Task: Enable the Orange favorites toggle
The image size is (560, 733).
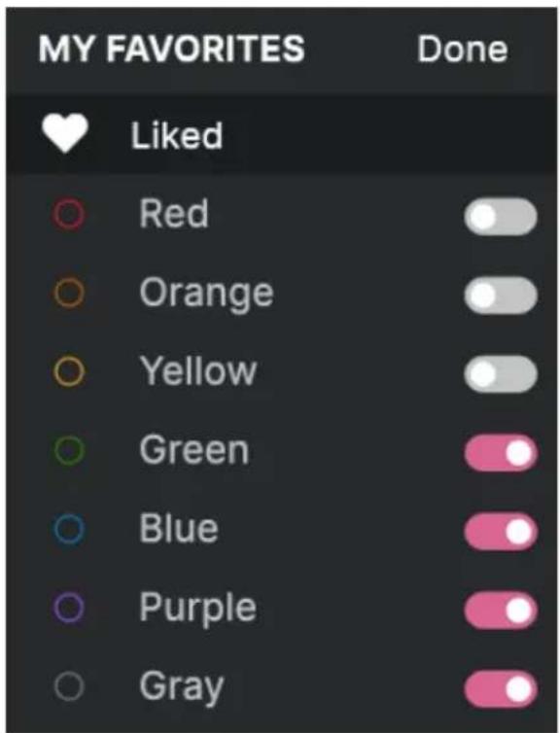Action: click(501, 296)
